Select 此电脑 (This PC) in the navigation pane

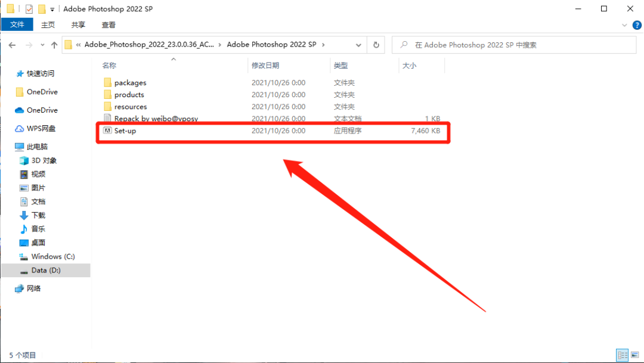[x=38, y=146]
